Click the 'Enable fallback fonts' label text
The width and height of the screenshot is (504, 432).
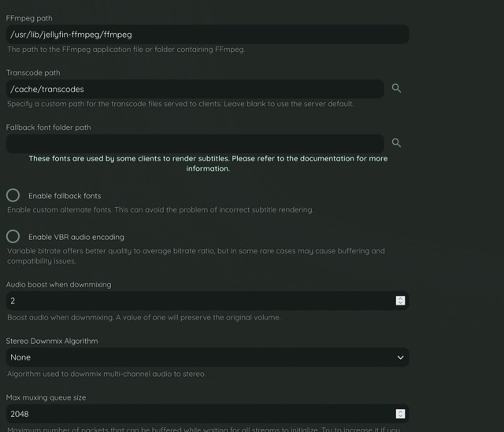point(65,196)
